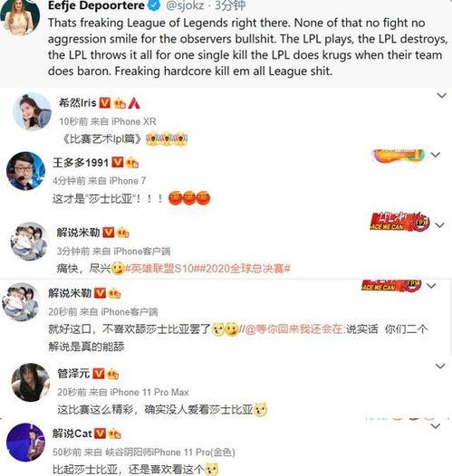
Task: Click the LPL ACE WE CAN badge
Action: (399, 223)
